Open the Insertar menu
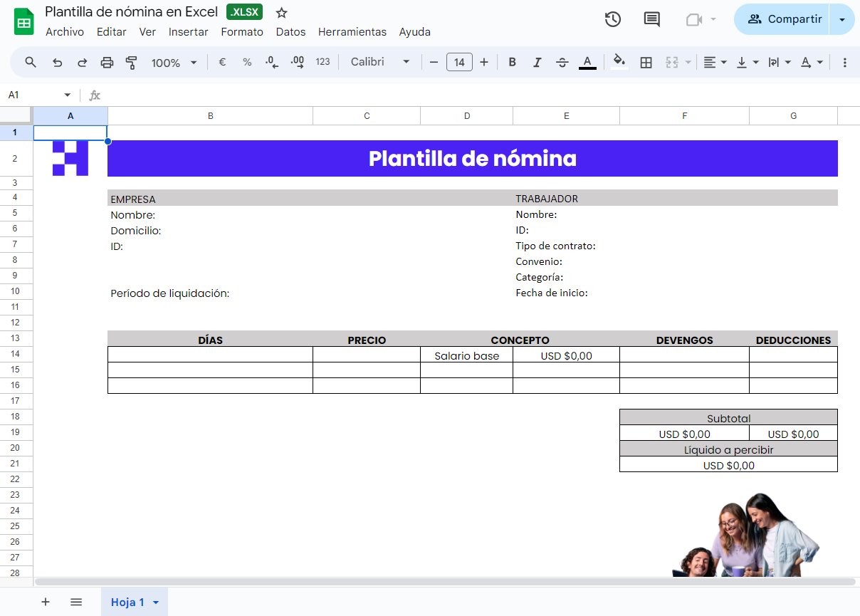 pos(188,32)
